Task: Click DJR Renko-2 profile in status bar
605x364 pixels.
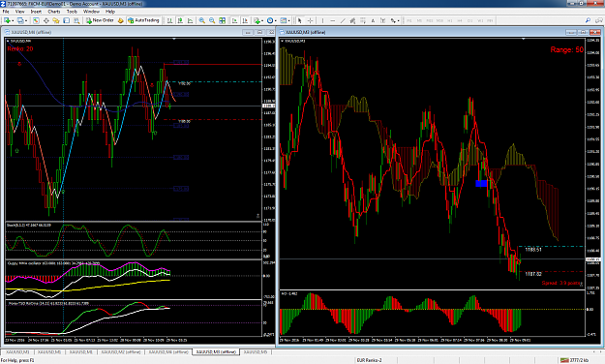Action: [x=369, y=360]
